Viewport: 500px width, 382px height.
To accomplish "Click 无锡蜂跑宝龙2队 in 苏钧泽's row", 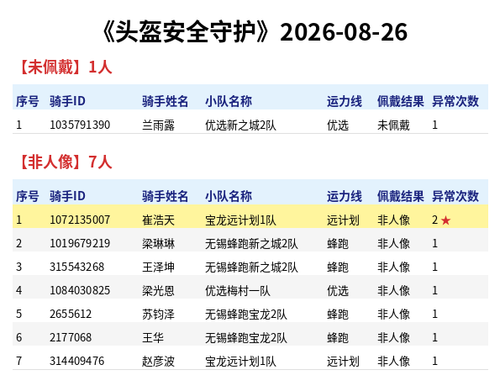I will pyautogui.click(x=246, y=314).
